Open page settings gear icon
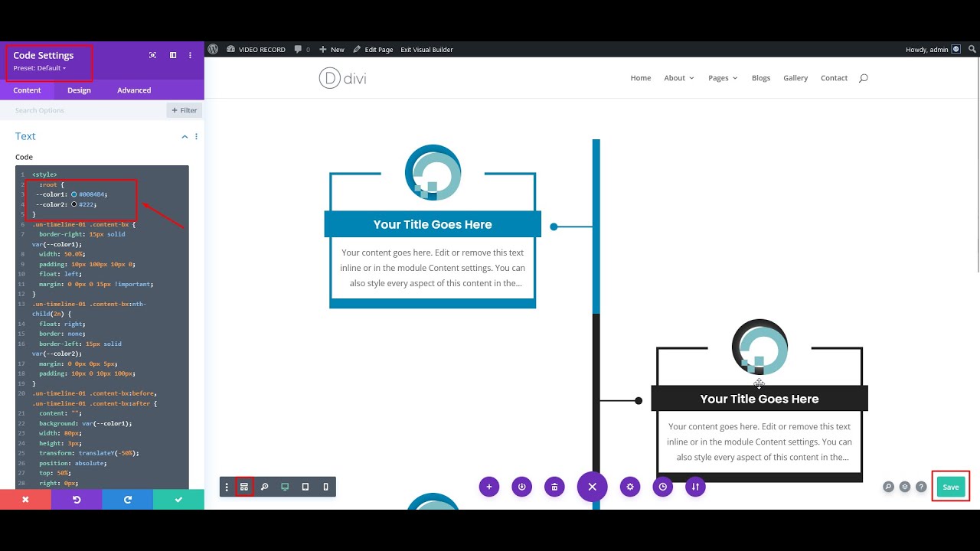 pos(630,487)
